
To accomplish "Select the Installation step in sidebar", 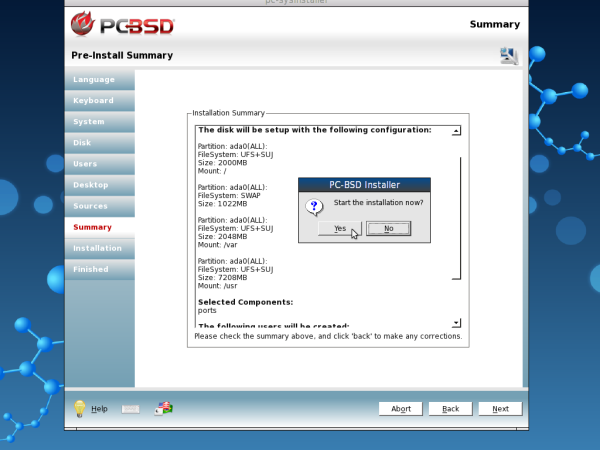I will [100, 248].
